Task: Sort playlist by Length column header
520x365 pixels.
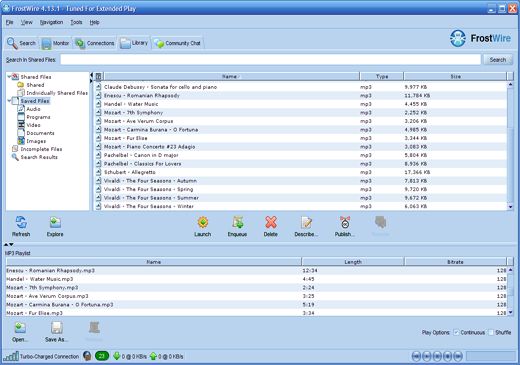Action: [353, 262]
